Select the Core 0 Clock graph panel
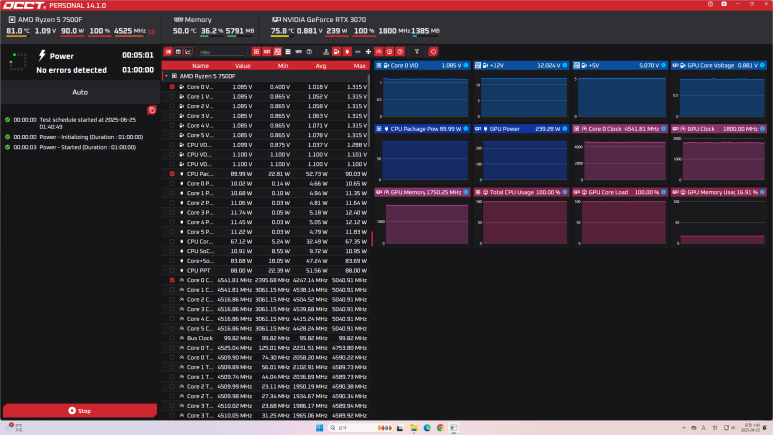 [620, 153]
